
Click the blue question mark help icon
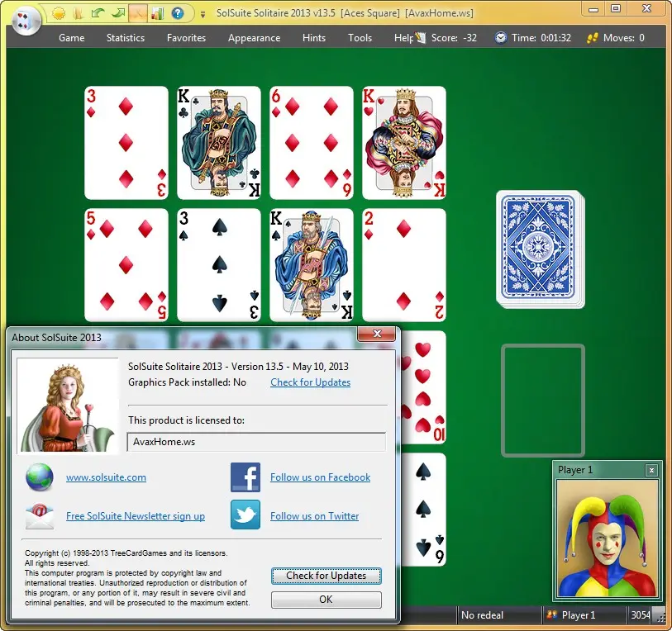point(178,13)
